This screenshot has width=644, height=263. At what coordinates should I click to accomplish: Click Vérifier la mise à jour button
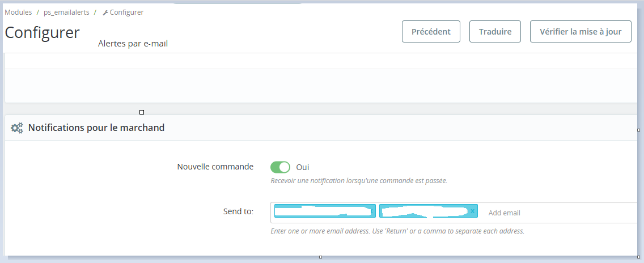coord(581,32)
